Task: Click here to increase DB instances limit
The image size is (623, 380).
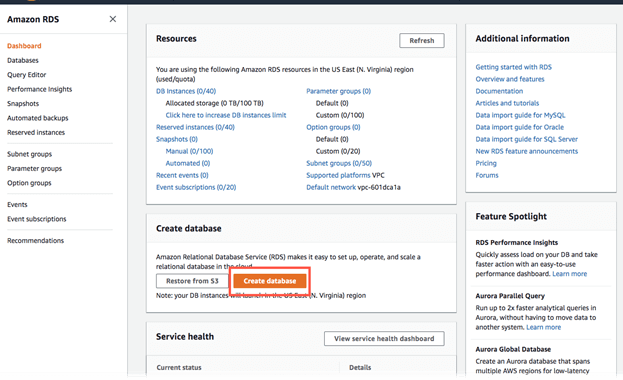Action: (x=226, y=115)
